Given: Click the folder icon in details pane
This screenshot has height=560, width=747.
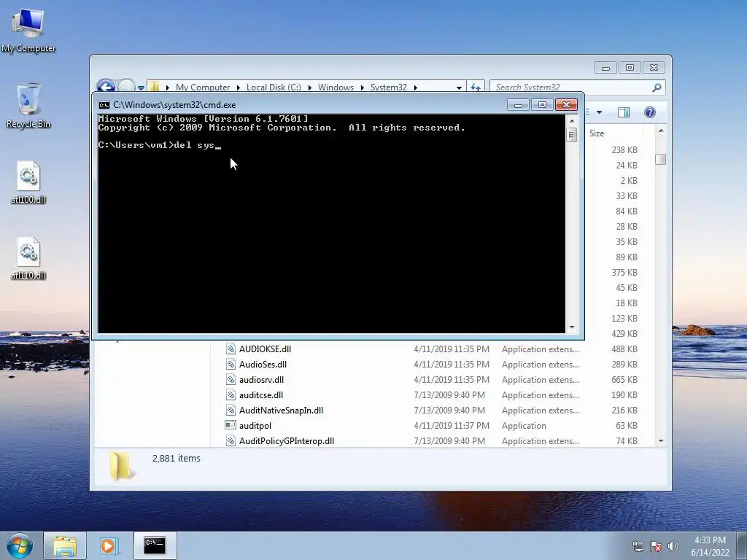Looking at the screenshot, I should point(120,466).
